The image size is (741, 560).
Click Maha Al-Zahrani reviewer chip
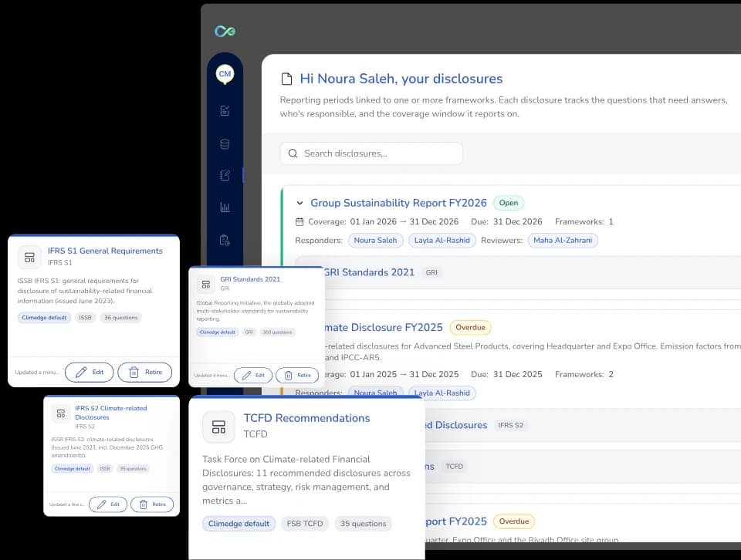pyautogui.click(x=563, y=241)
